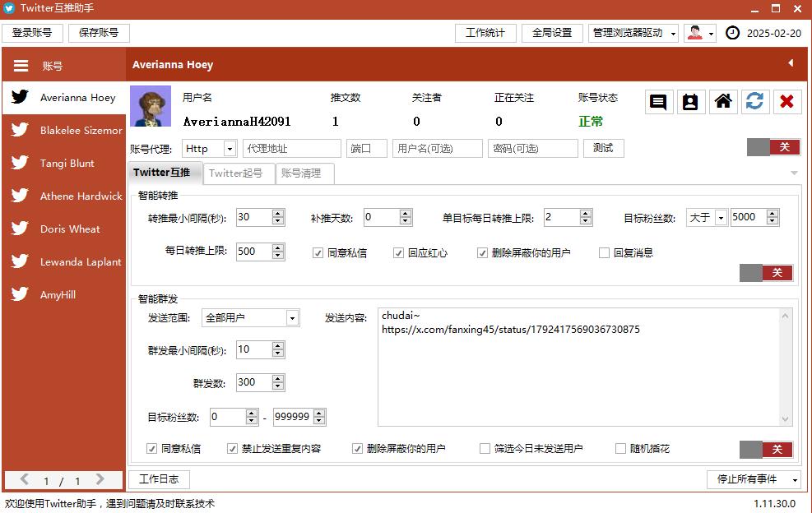Screen dimensions: 812x513
Task: Click Twitter bird icon for Athene Hardwick
Action: [20, 195]
